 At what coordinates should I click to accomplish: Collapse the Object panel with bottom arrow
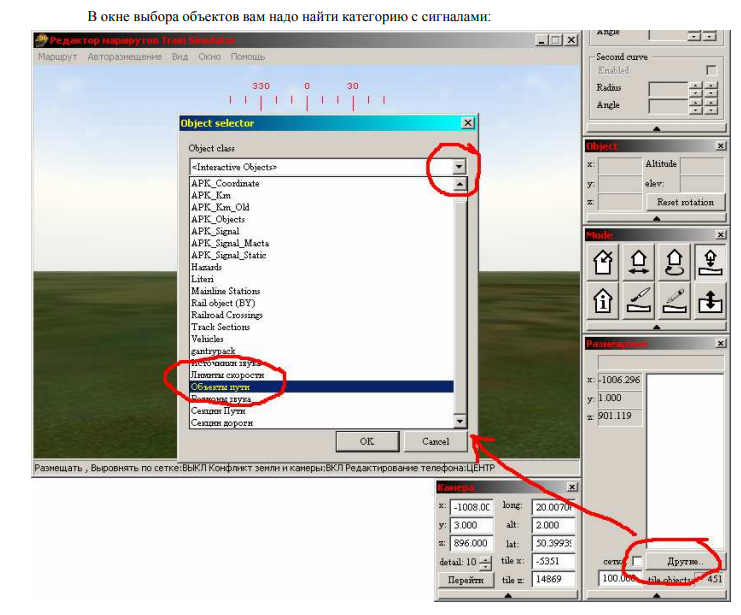pos(655,217)
